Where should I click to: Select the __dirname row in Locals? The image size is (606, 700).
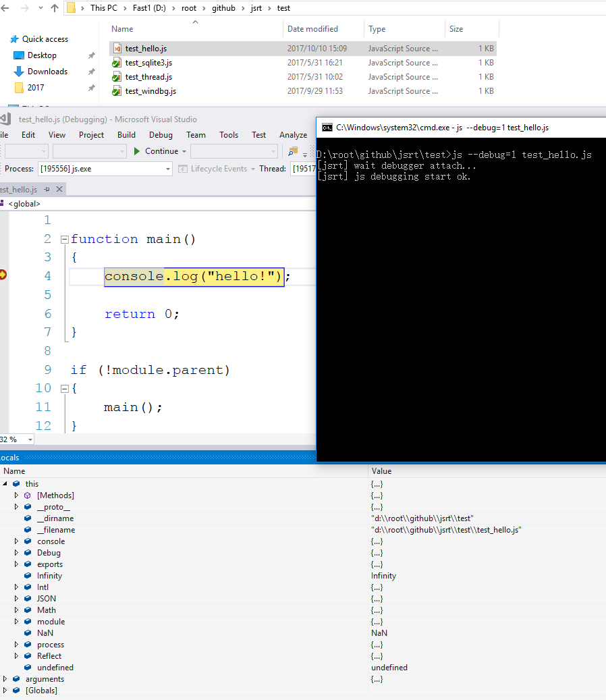pos(303,518)
